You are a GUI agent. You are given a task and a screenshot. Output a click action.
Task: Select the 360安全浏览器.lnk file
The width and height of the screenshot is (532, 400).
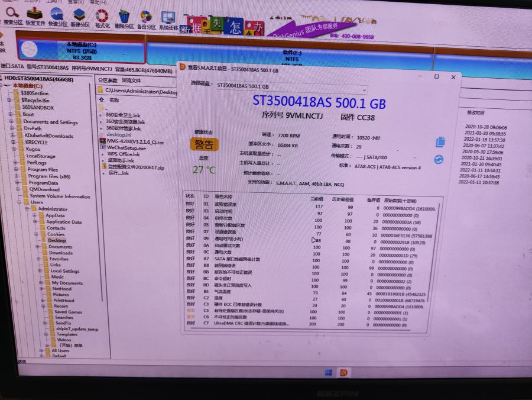(x=125, y=121)
